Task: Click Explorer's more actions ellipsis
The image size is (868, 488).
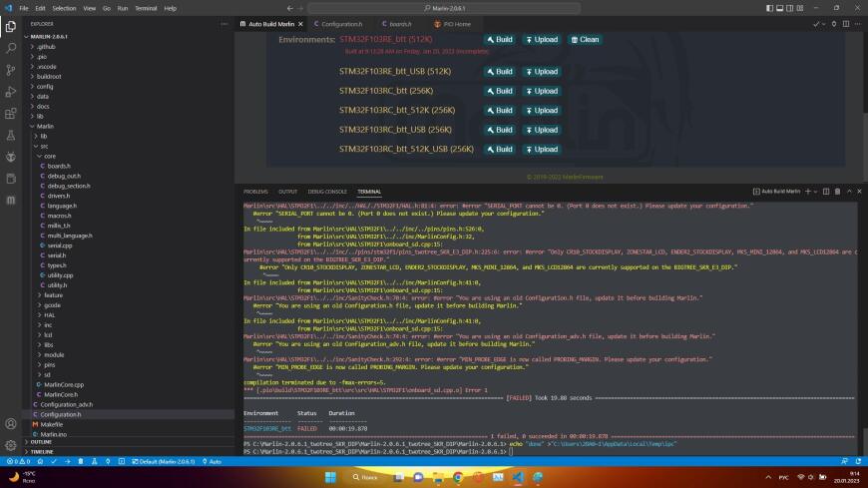Action: coord(223,24)
